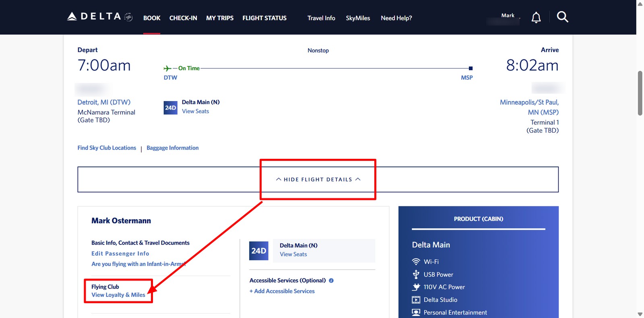644x318 pixels.
Task: Click the 24D seat badge near DTW
Action: (171, 108)
